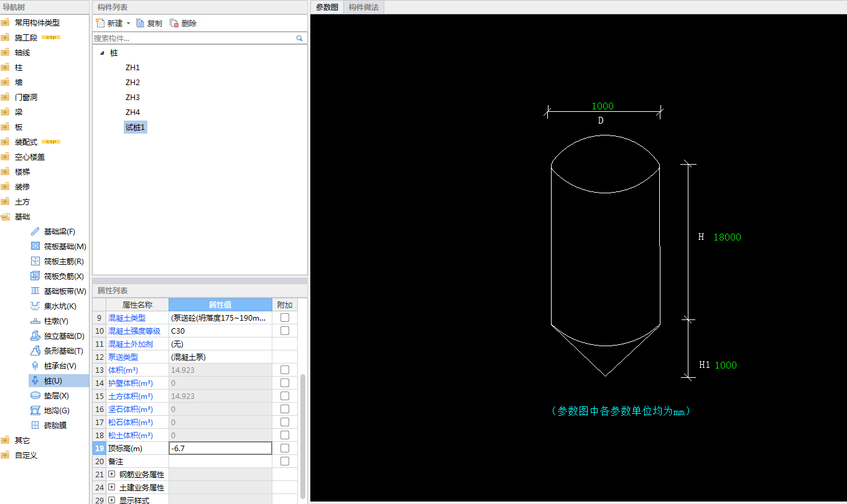The image size is (847, 504).
Task: Collapse the 基础 folder in navigation tree
Action: [6, 216]
